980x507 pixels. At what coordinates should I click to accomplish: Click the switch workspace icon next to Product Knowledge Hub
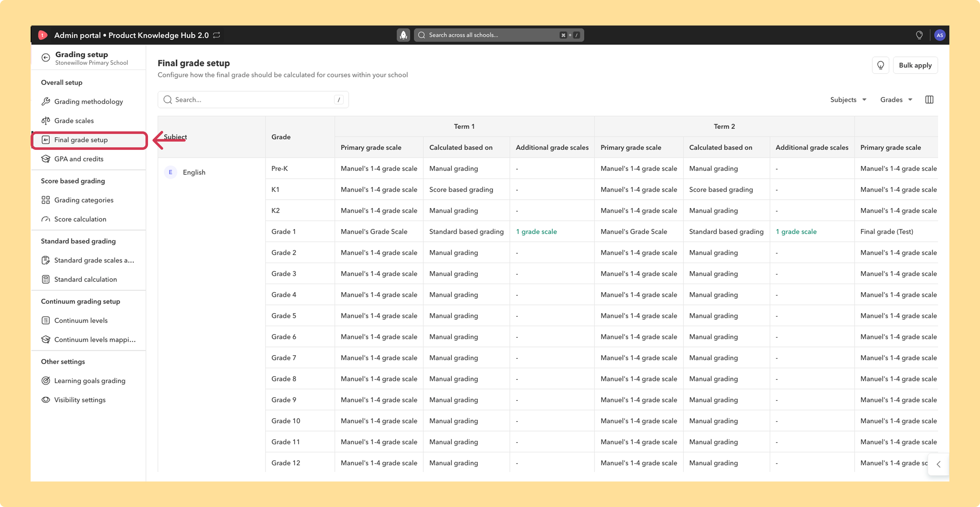[216, 35]
